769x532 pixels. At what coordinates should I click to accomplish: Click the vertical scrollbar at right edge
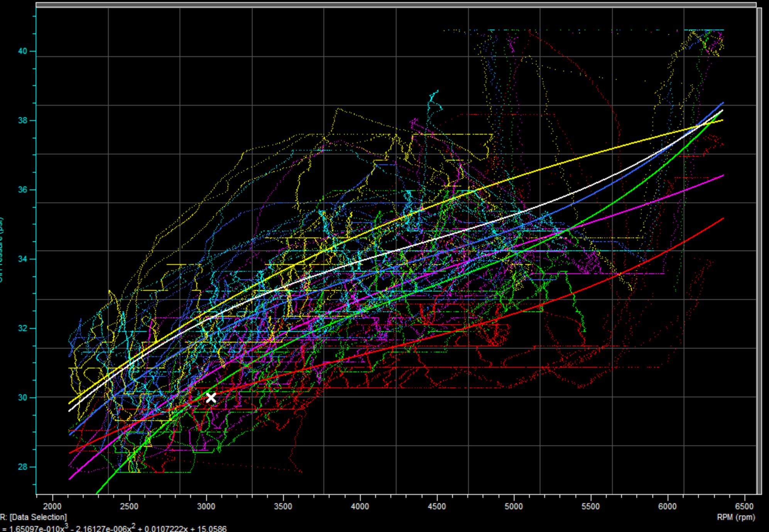pos(759,251)
